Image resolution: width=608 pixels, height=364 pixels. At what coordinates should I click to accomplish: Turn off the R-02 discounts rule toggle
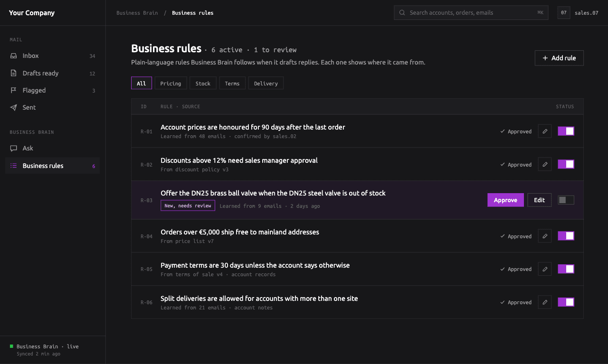coord(566,165)
